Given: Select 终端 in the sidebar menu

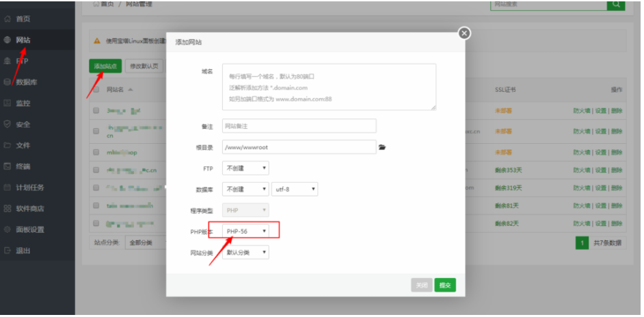Looking at the screenshot, I should (23, 166).
